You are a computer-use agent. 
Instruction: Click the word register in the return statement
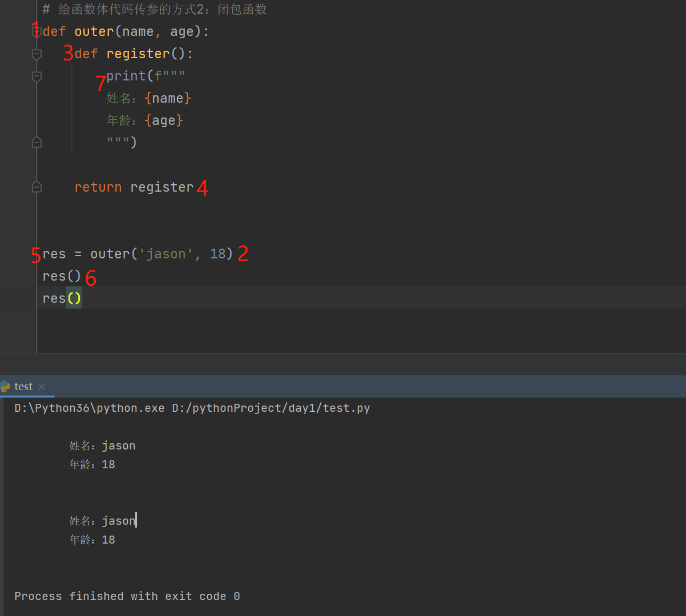pos(162,187)
